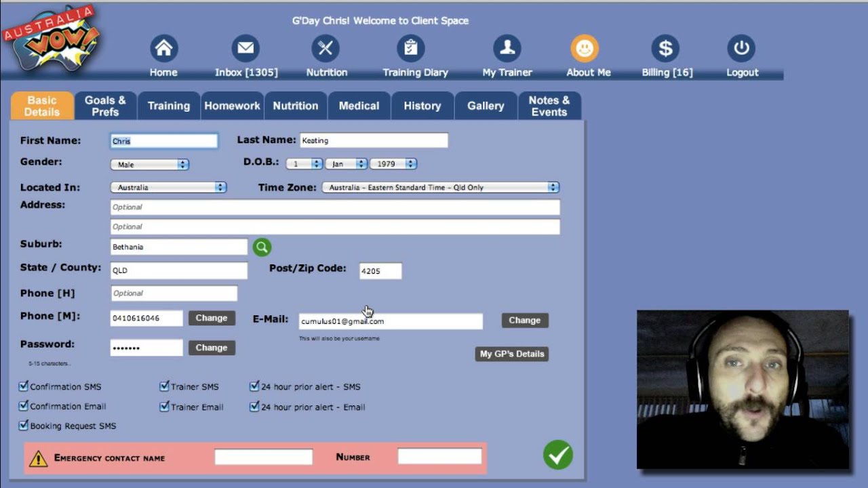Click the Billing [16] label
Screen dimensions: 868x488
pyautogui.click(x=667, y=73)
